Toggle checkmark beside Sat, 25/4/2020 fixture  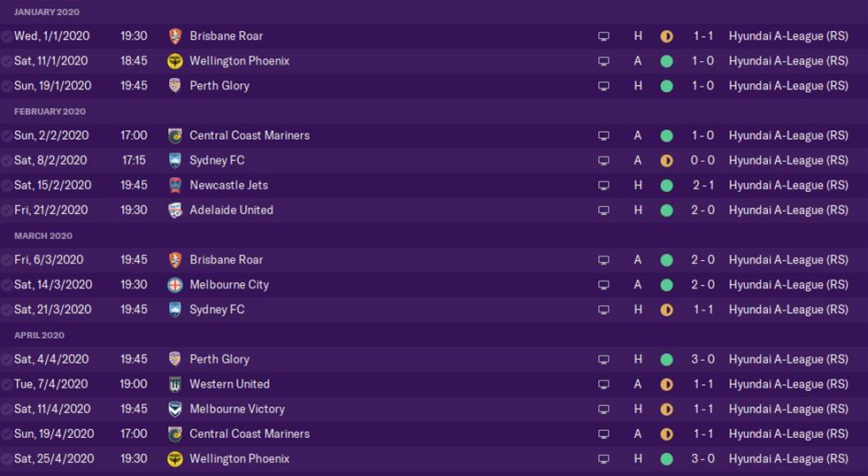[6, 459]
